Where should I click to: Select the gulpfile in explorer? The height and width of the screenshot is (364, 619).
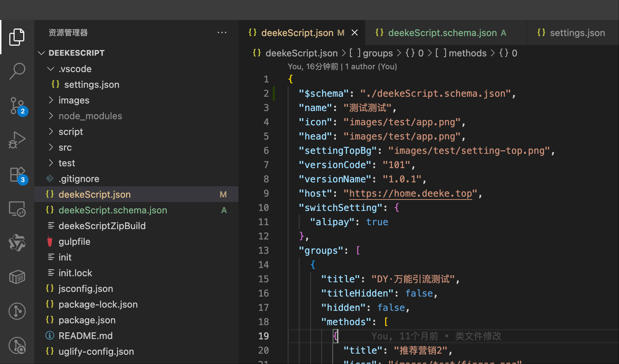point(74,242)
